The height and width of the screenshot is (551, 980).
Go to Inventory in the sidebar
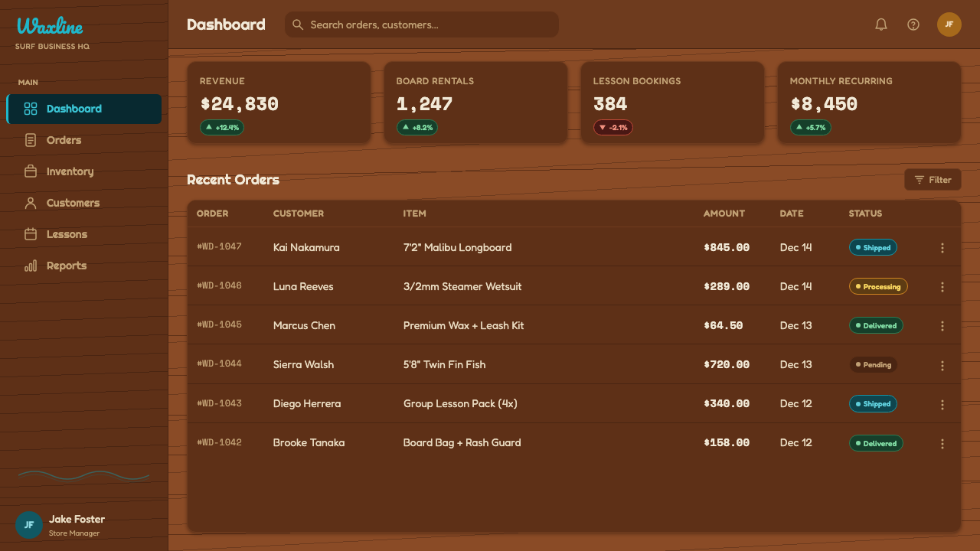tap(84, 171)
